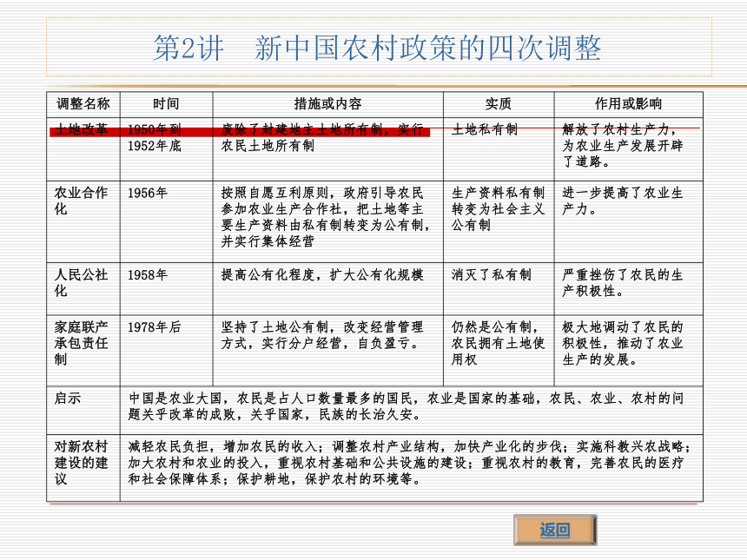This screenshot has width=747, height=560.
Task: Click the 返回 button
Action: click(555, 530)
